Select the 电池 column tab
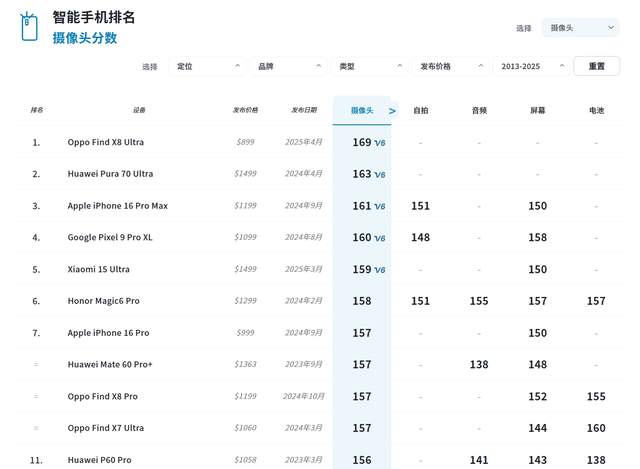This screenshot has height=469, width=640. [x=596, y=111]
